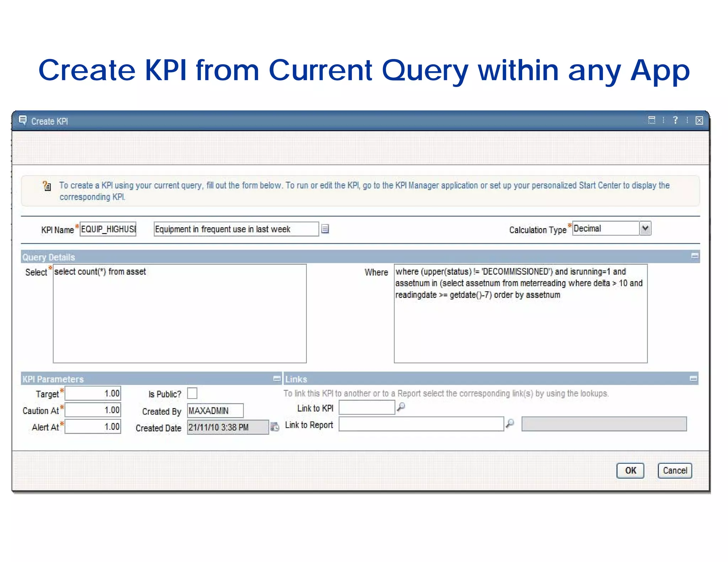Click the greyed report description field
This screenshot has height=562, width=728.
click(604, 424)
